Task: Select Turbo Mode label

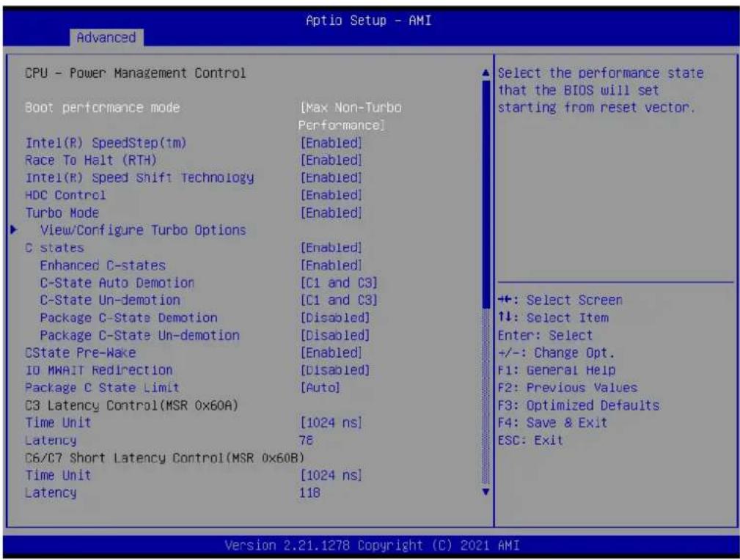Action: tap(62, 213)
